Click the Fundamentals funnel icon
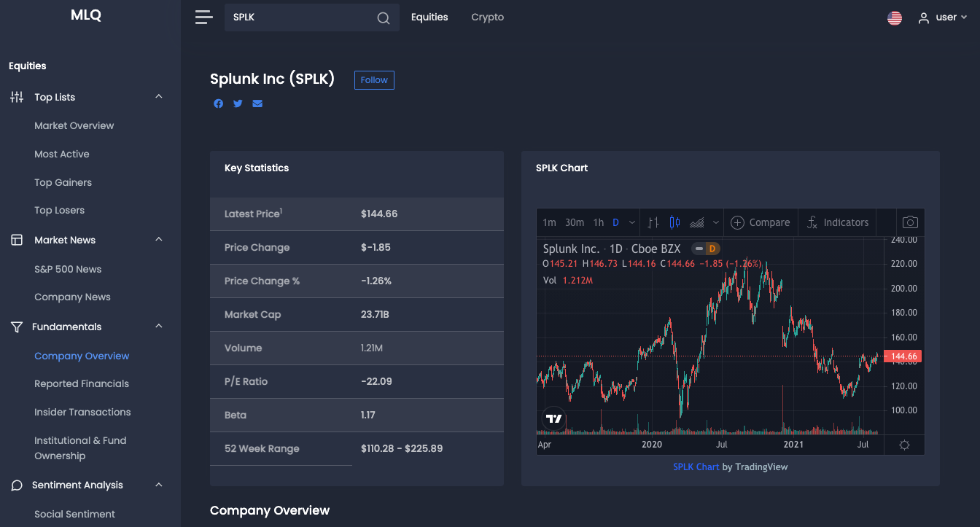980x527 pixels. coord(17,327)
